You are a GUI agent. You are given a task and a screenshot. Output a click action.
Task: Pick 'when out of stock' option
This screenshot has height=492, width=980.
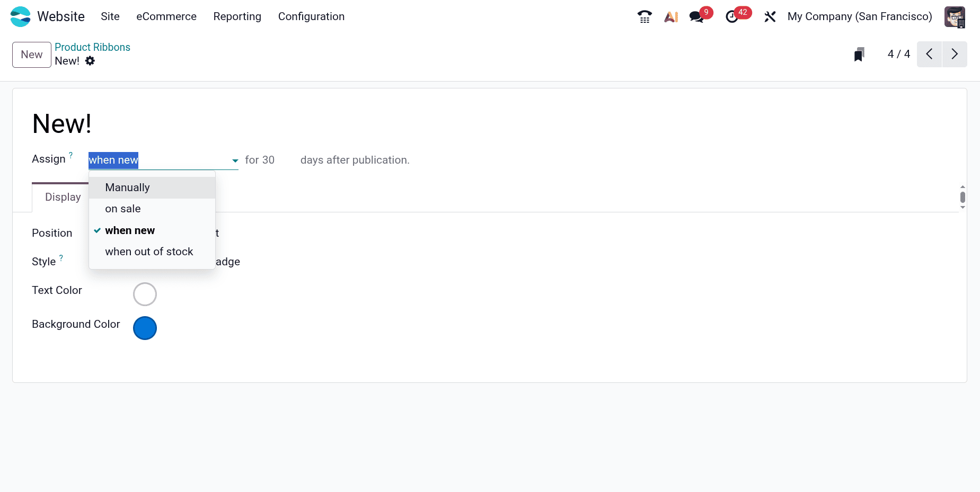click(x=149, y=252)
